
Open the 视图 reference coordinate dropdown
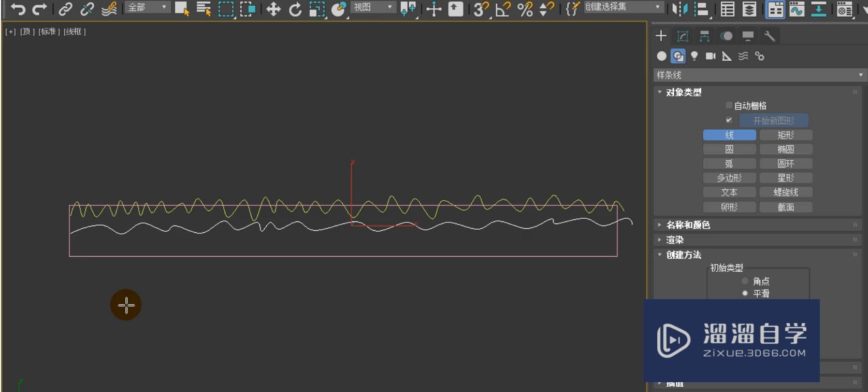tap(373, 7)
